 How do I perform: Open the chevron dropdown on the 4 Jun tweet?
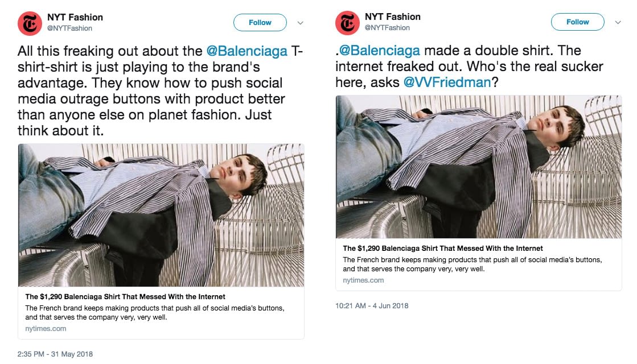pos(618,23)
